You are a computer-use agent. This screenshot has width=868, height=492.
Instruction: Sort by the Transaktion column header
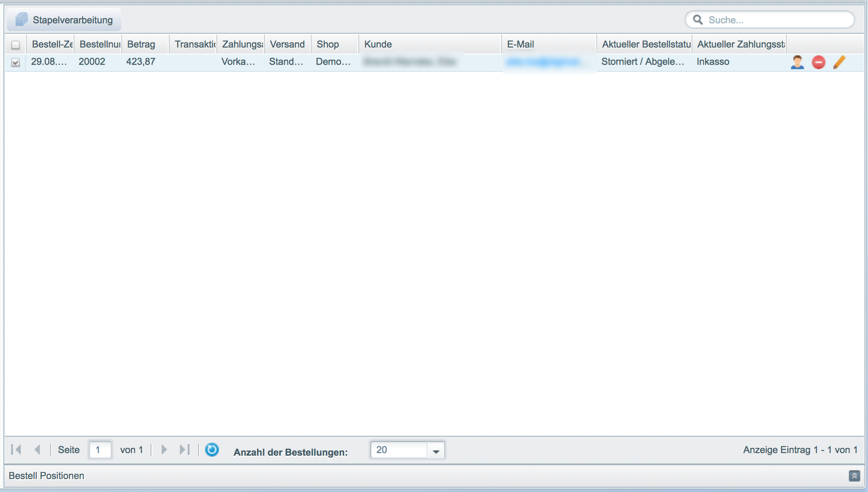click(x=193, y=44)
